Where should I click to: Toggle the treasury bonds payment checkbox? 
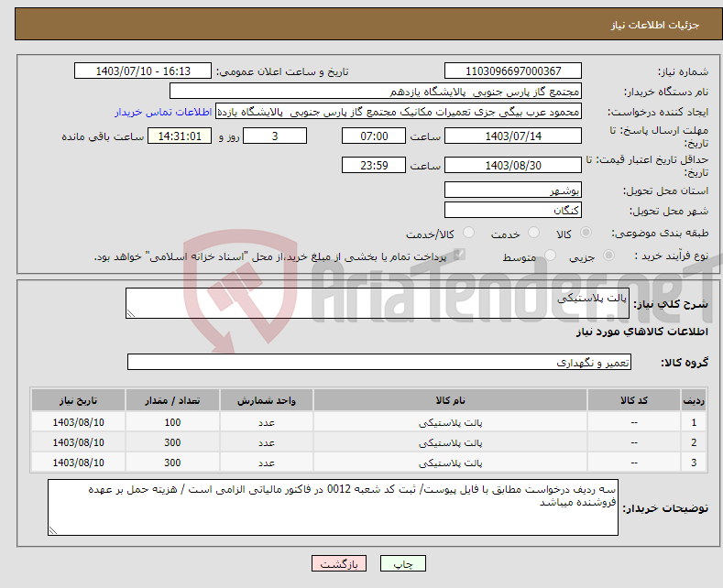click(459, 255)
